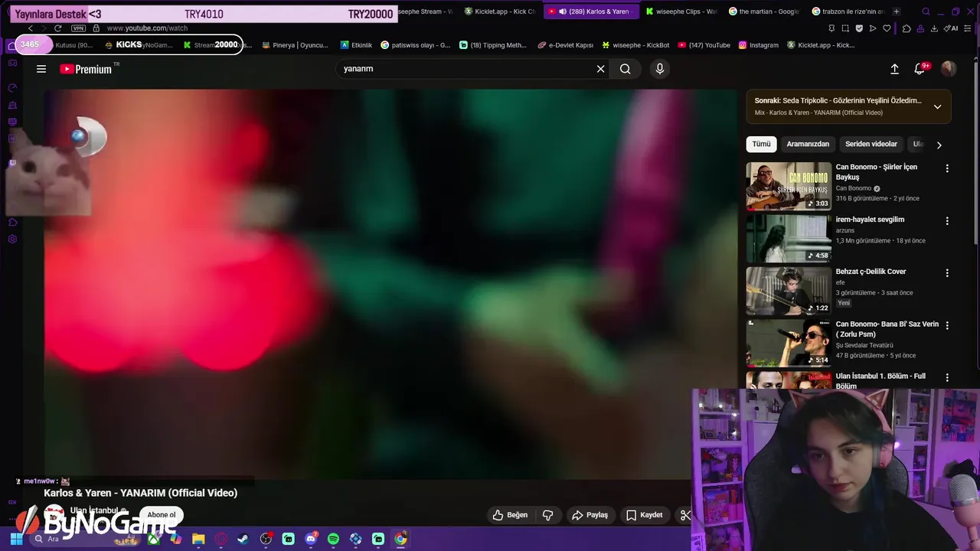Select the 'Seriden videolar' filter chip
The width and height of the screenshot is (980, 551).
click(871, 144)
